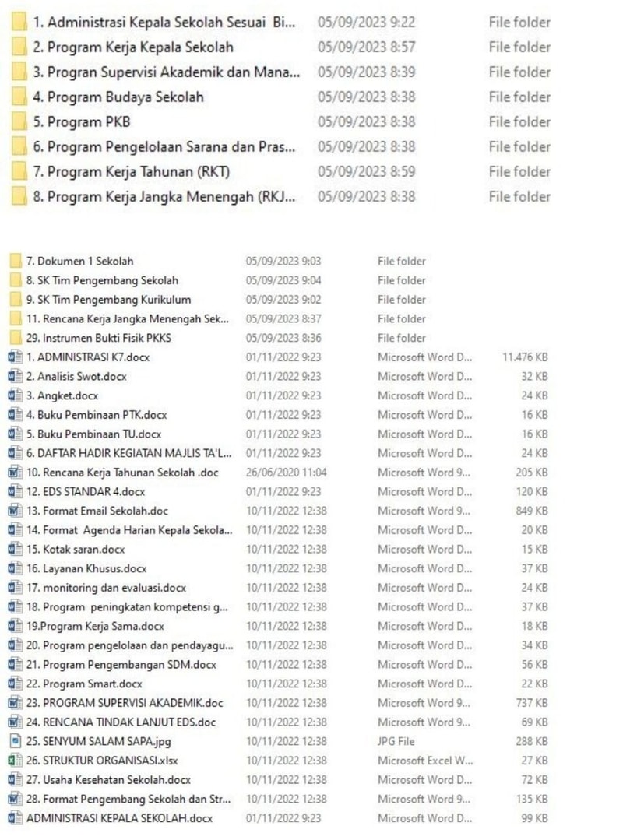
Task: Click folder icon of "29. Instrumen Bukti Fisik PKKS"
Action: [x=16, y=338]
